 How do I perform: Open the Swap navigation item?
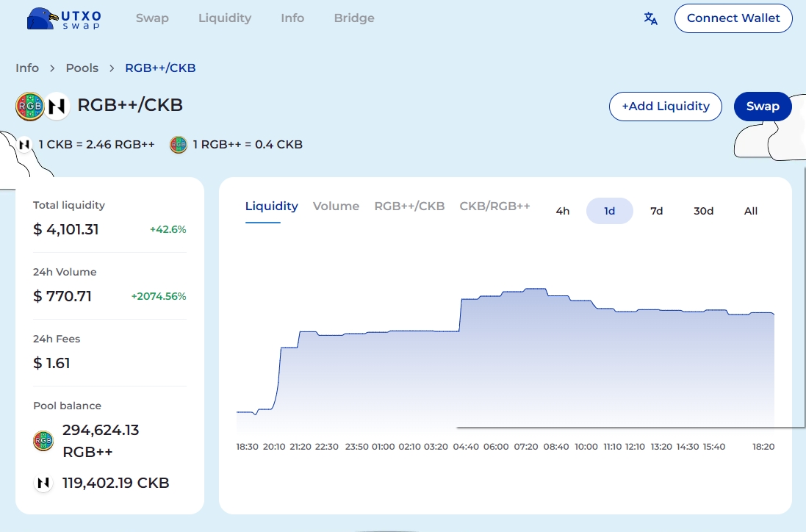coord(152,18)
